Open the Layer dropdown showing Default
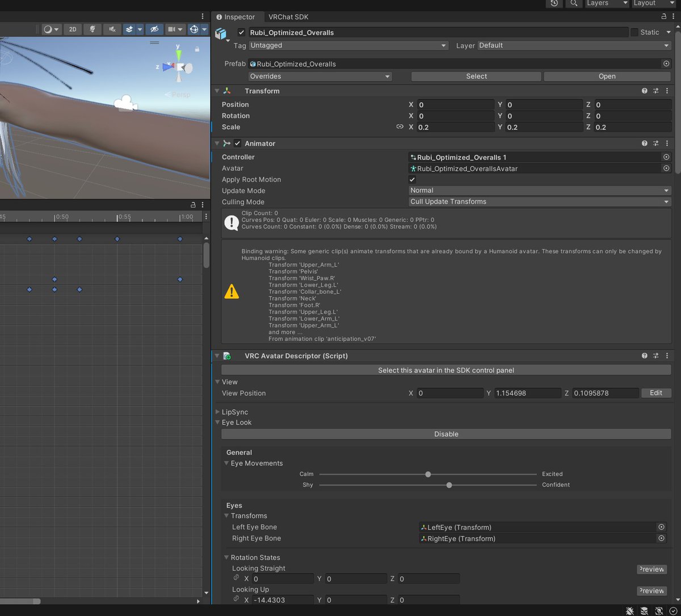 [x=574, y=45]
